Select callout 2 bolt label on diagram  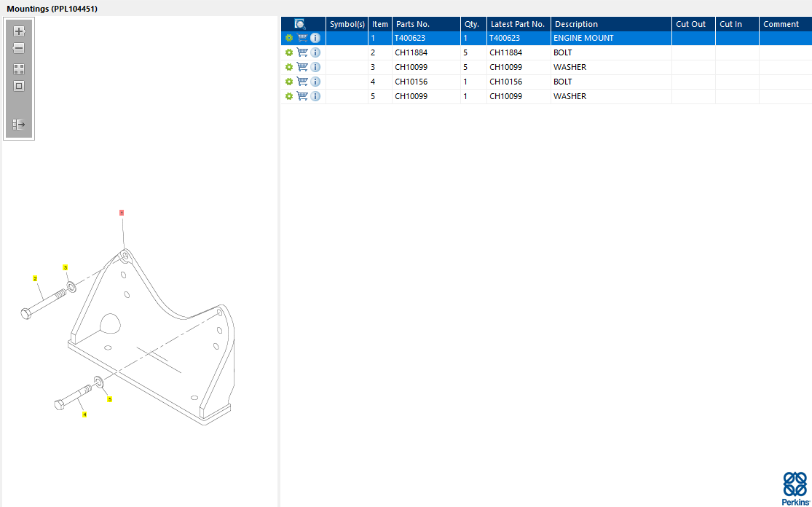click(x=35, y=278)
